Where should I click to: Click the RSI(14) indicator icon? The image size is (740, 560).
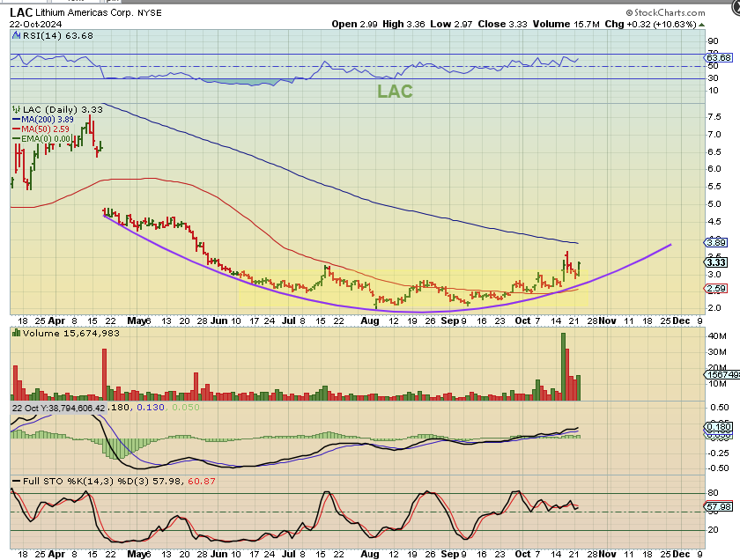click(x=16, y=35)
